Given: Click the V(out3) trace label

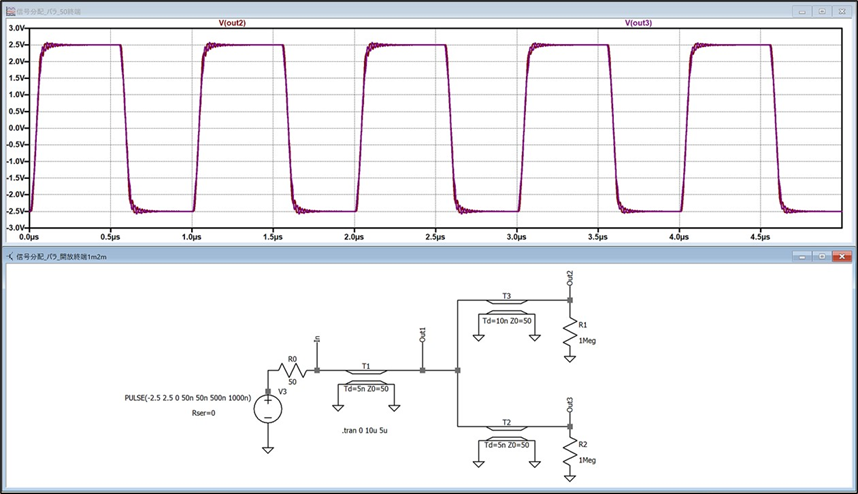Looking at the screenshot, I should point(638,22).
